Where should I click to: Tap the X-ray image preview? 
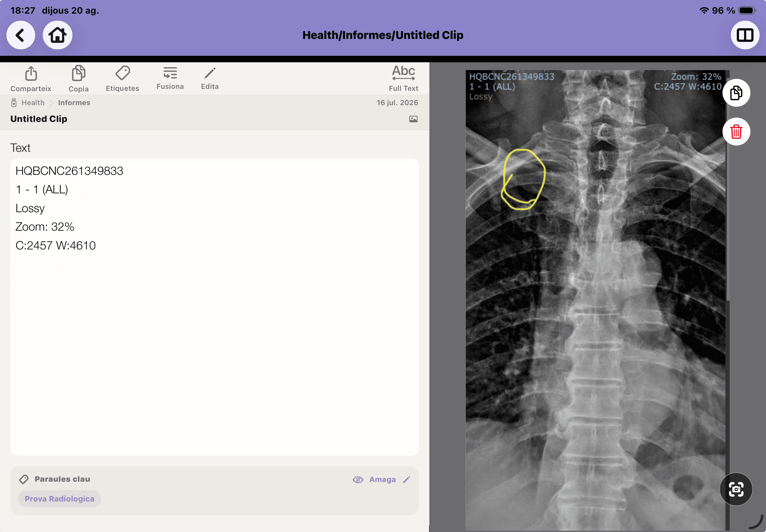[x=595, y=300]
